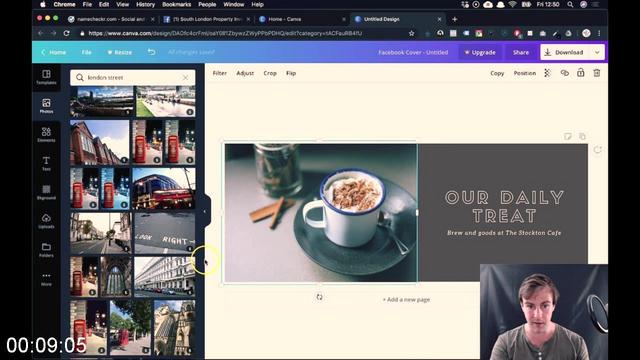The width and height of the screenshot is (640, 360).
Task: Open the Chrome History menu
Action: pos(145,4)
